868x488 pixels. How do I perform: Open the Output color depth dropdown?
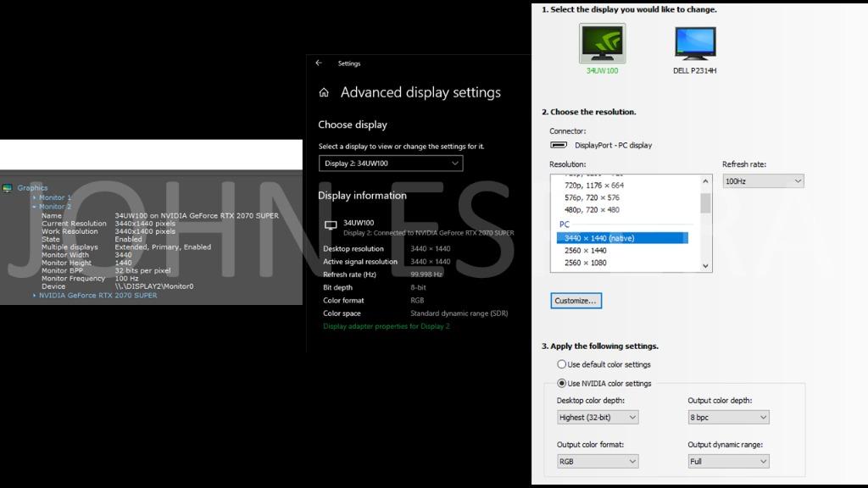[x=728, y=418]
